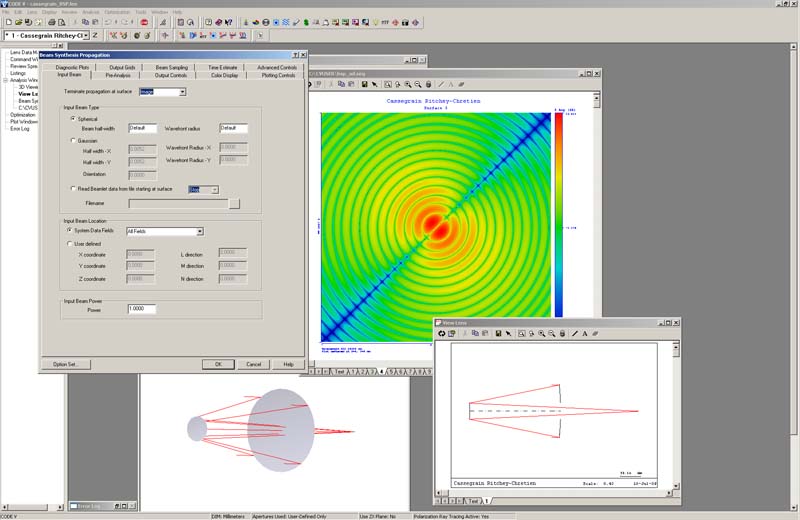Select the Gaussian beam type option

pos(71,140)
